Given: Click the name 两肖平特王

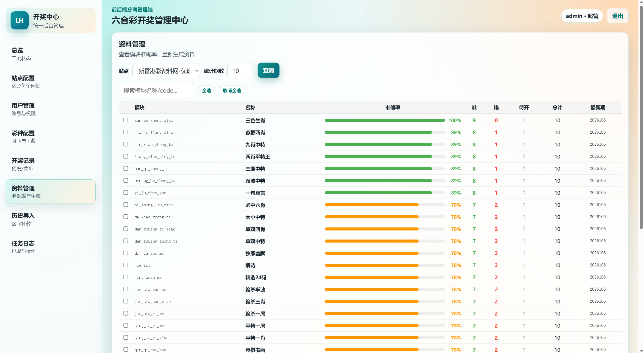Looking at the screenshot, I should (258, 157).
